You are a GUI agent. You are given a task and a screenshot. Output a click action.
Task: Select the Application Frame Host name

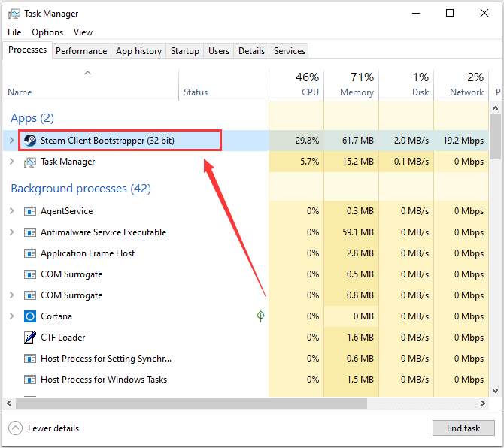(x=87, y=253)
